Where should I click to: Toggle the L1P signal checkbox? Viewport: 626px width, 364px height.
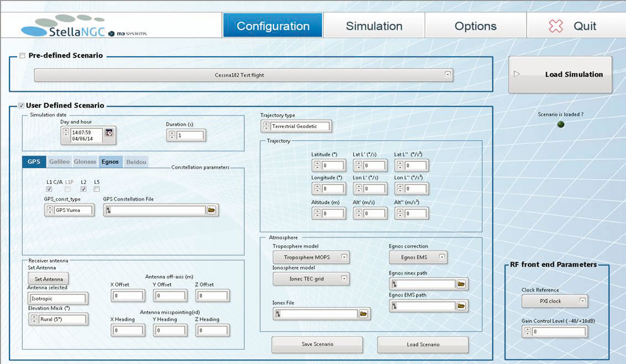click(x=68, y=189)
